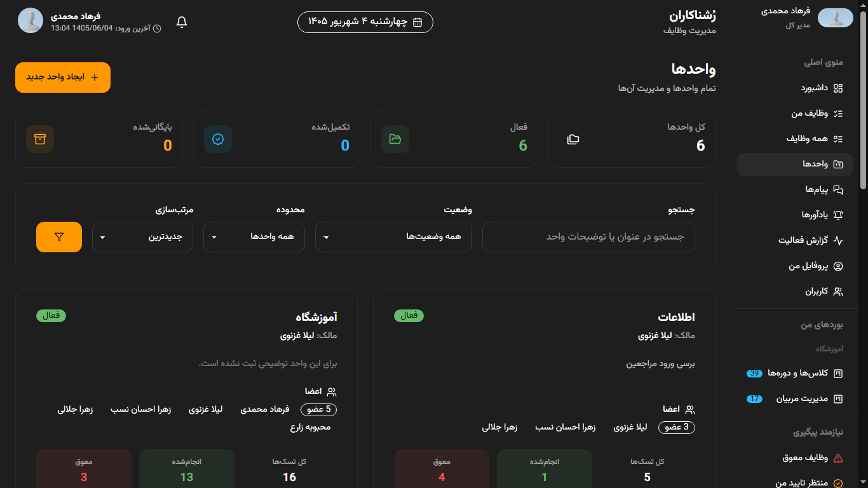Open the محدوده scope dropdown
868x488 pixels.
click(x=254, y=237)
